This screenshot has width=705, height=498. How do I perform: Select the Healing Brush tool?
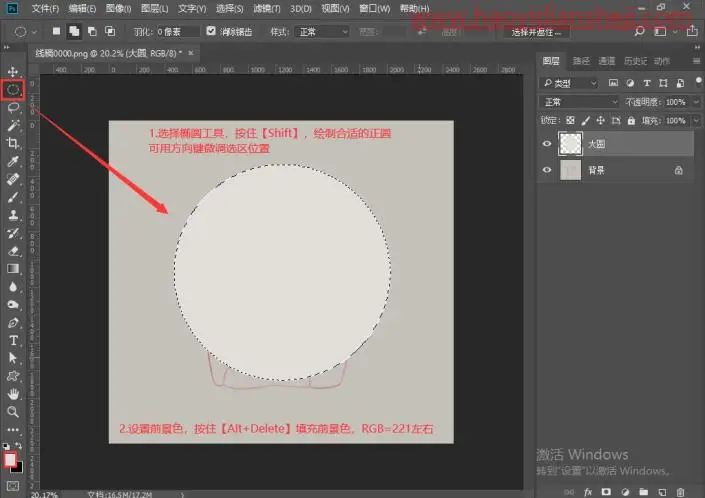13,179
